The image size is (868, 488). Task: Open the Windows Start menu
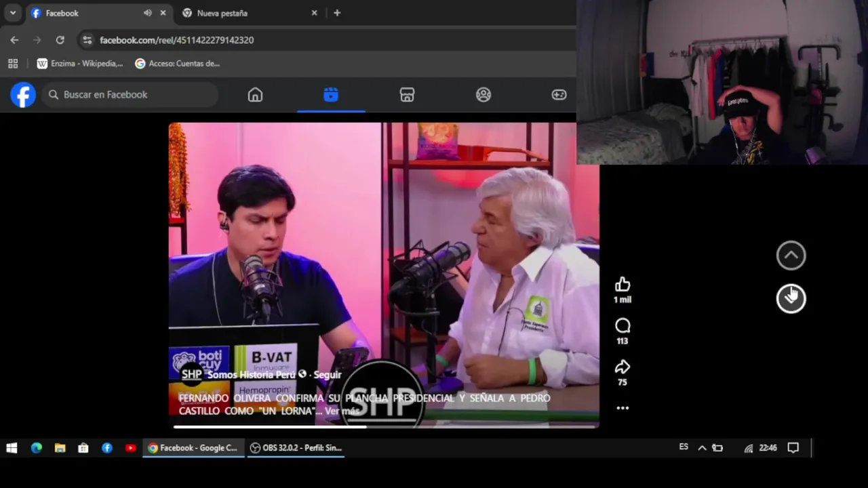[12, 448]
